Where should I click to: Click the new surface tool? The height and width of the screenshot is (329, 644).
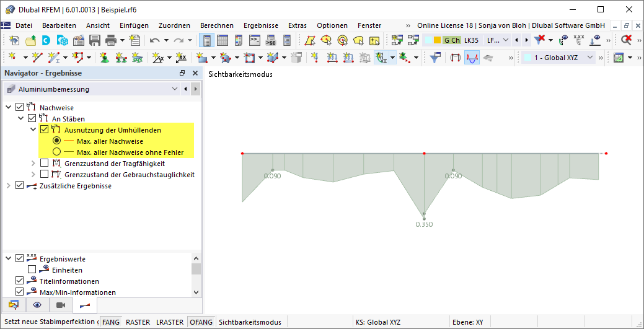pyautogui.click(x=201, y=57)
